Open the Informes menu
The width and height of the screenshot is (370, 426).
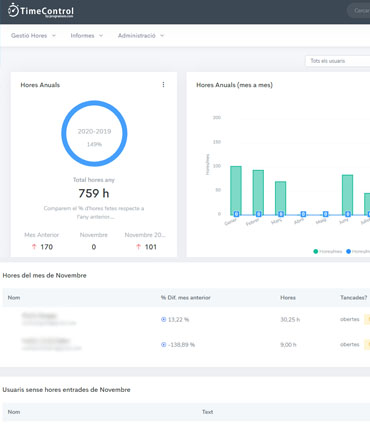tap(86, 36)
